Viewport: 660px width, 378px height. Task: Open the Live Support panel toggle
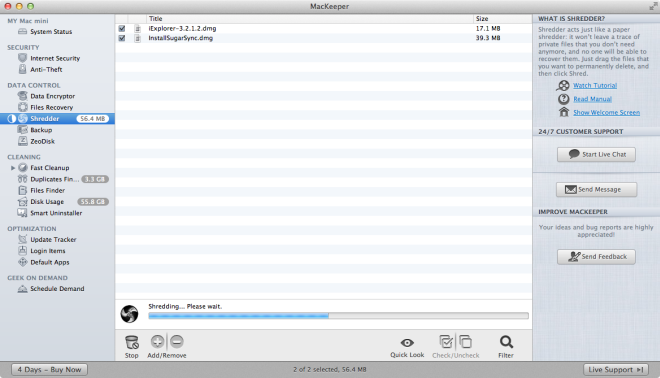click(x=616, y=370)
